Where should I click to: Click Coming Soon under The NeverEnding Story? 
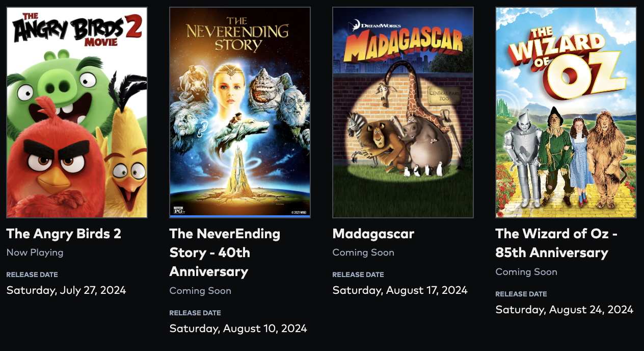pos(200,291)
